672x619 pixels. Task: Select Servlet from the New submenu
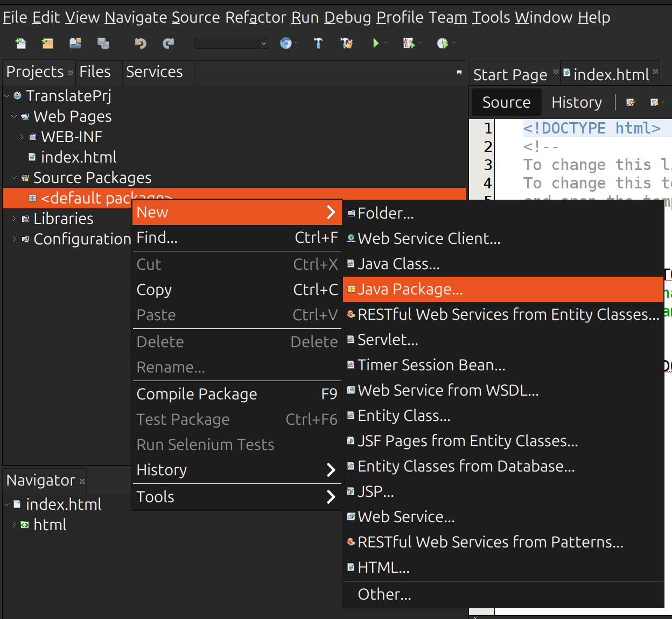388,340
